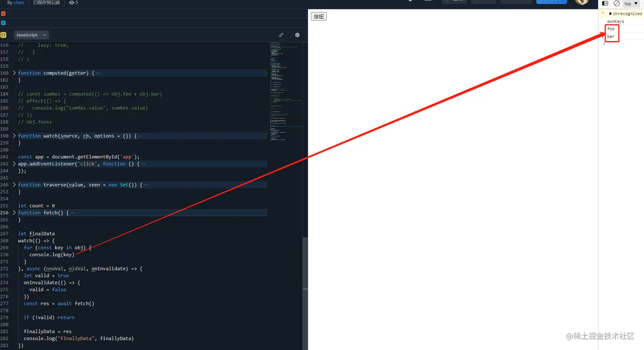Click the const res = await fetch() line
644x350 pixels.
point(59,304)
